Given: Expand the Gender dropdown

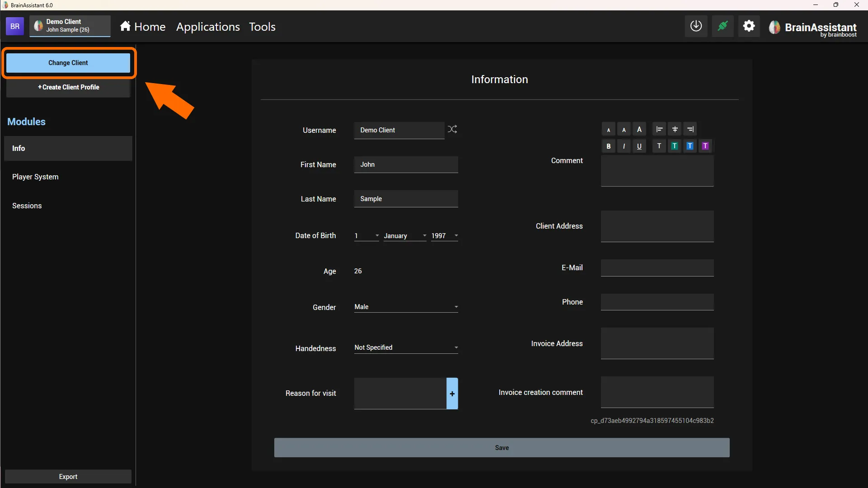Looking at the screenshot, I should 406,307.
